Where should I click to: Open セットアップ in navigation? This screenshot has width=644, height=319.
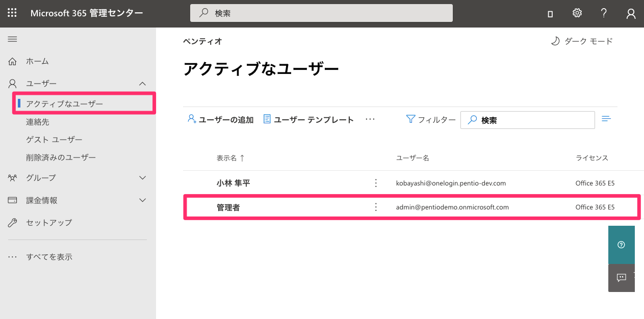tap(49, 223)
